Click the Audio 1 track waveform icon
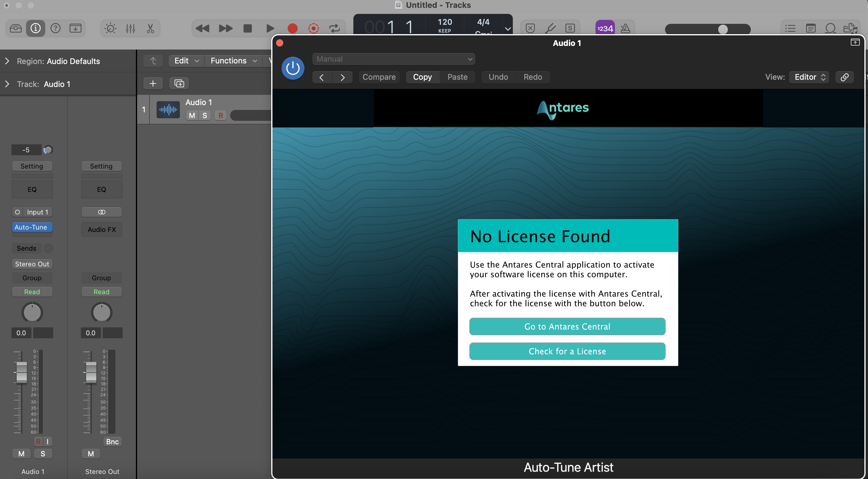 tap(168, 109)
